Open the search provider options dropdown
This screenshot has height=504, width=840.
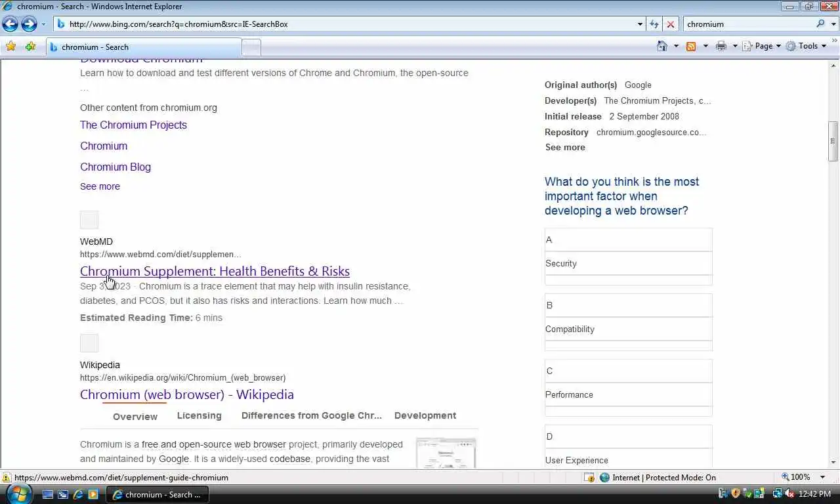click(832, 24)
